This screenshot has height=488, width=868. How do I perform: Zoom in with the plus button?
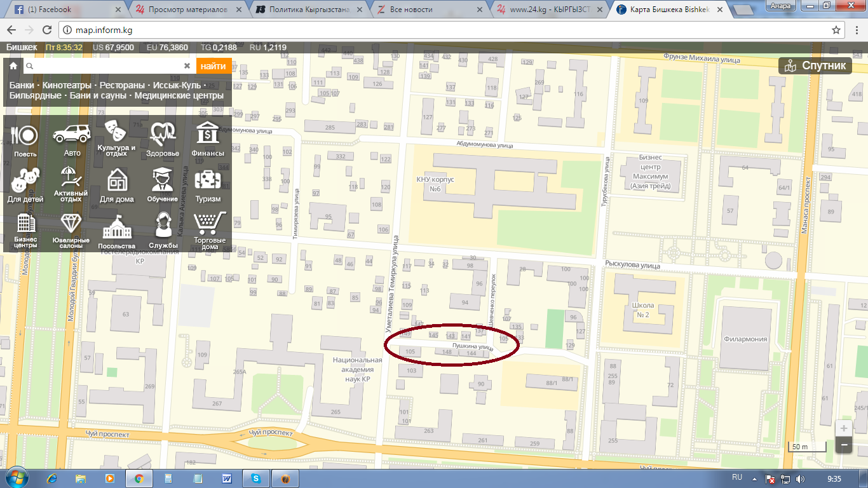pyautogui.click(x=844, y=428)
